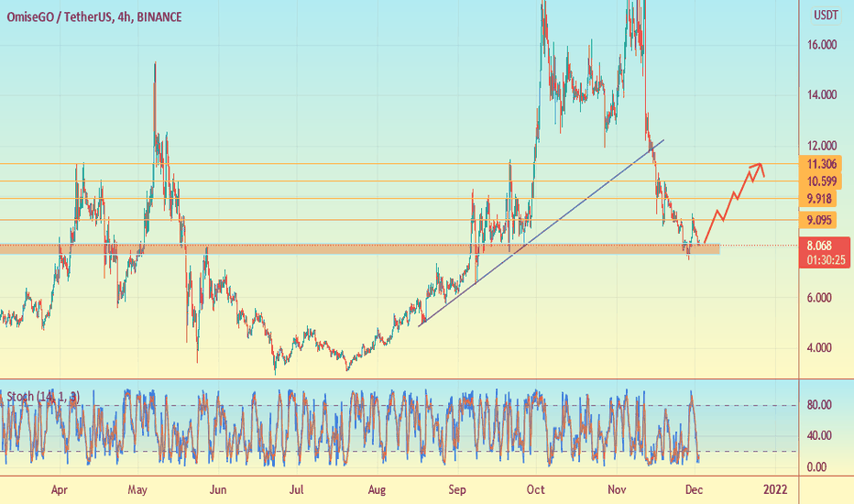Click the Aug label on time axis
This screenshot has height=504, width=854.
click(377, 490)
